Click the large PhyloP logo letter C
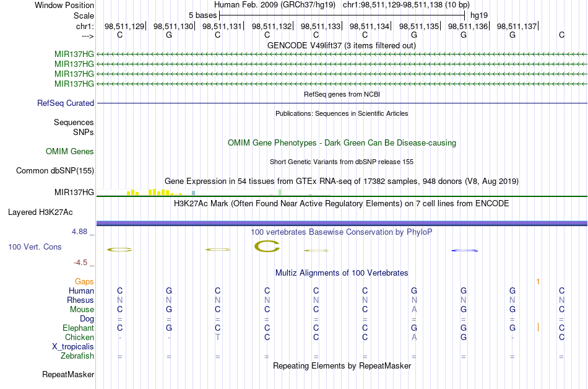 click(x=267, y=246)
